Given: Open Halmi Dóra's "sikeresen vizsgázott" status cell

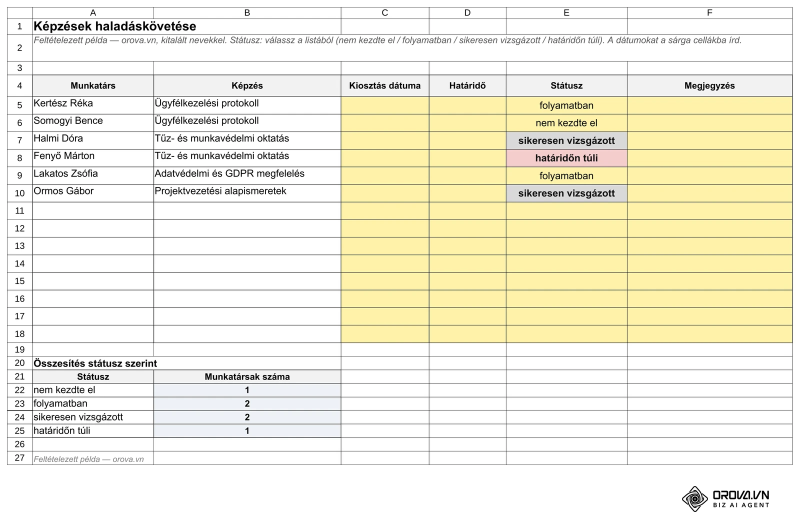Looking at the screenshot, I should pyautogui.click(x=566, y=140).
